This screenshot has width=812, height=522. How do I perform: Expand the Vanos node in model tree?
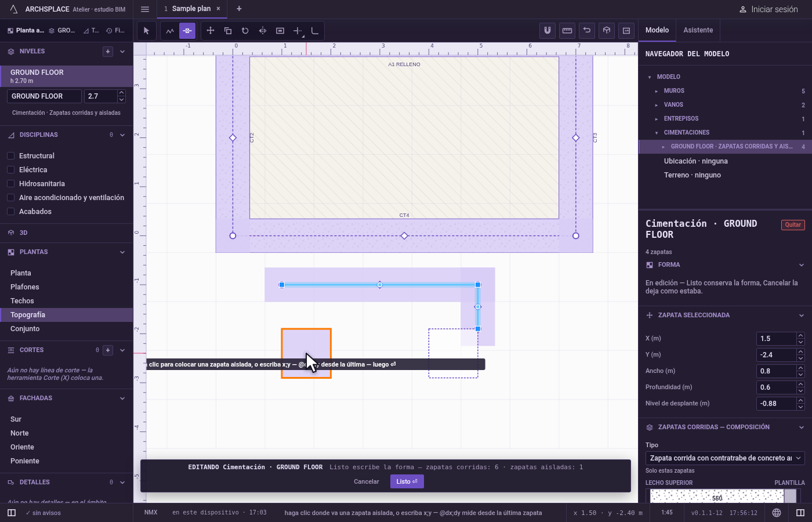pyautogui.click(x=657, y=105)
